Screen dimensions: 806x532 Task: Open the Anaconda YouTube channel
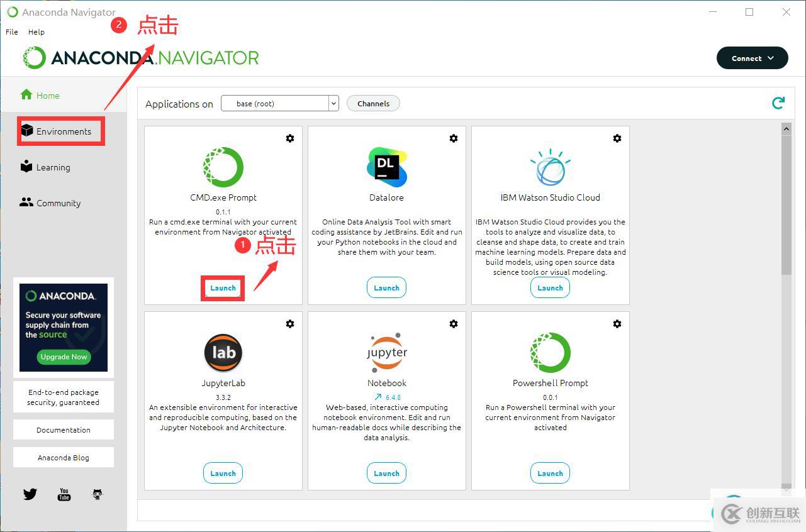coord(64,494)
